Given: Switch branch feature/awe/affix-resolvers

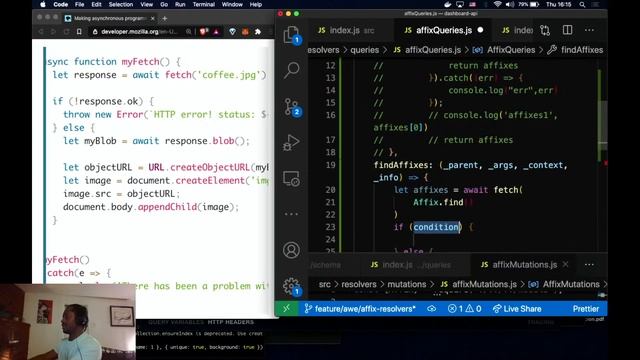Looking at the screenshot, I should 360,309.
